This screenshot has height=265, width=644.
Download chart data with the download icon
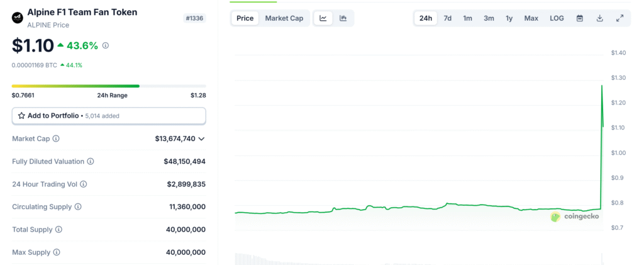[x=599, y=18]
